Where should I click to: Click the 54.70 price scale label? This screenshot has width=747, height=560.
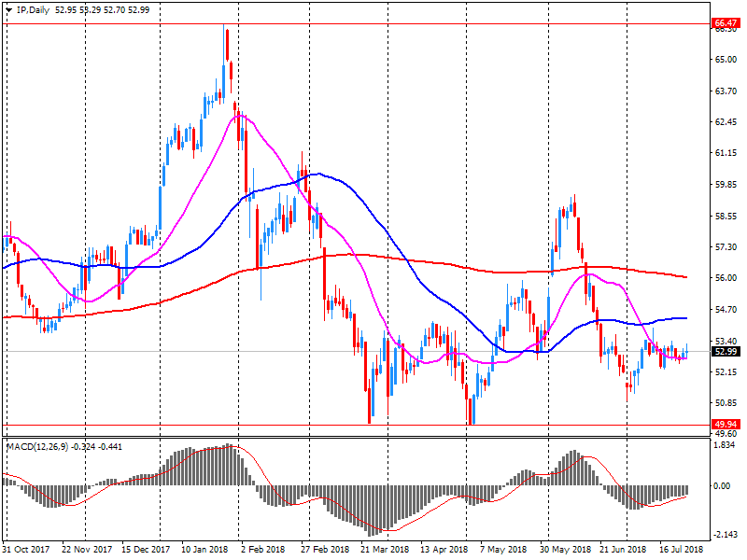point(726,310)
